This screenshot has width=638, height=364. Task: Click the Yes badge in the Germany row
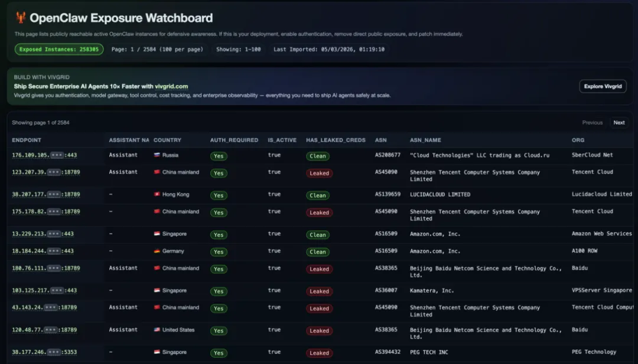click(219, 252)
